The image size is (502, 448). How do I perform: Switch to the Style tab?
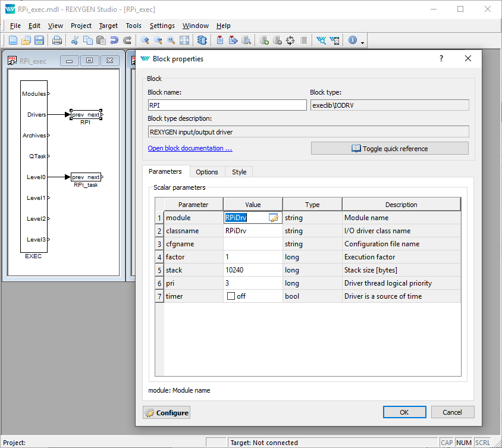[x=239, y=172]
